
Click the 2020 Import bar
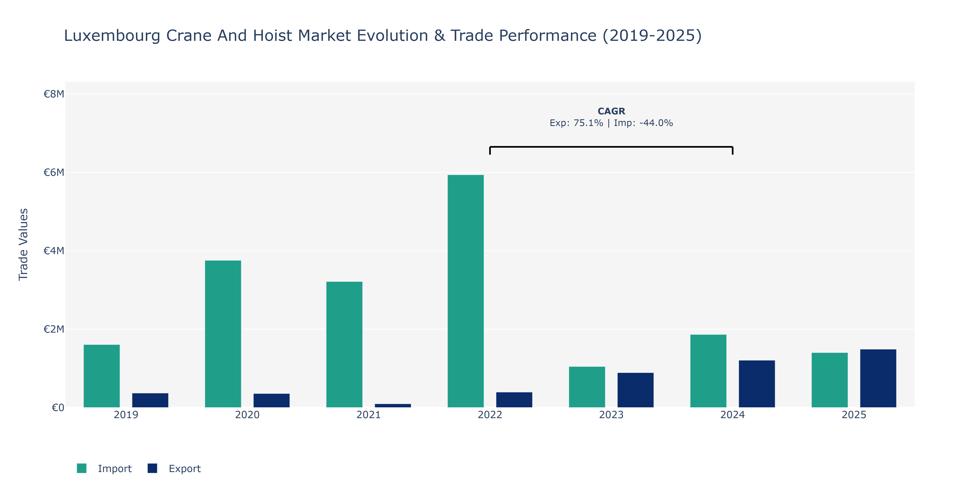pyautogui.click(x=223, y=334)
